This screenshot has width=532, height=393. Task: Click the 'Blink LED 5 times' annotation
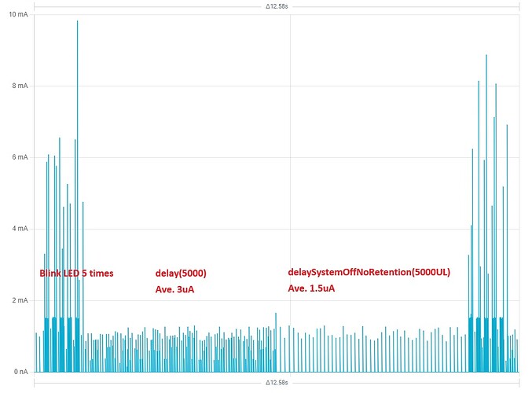76,274
